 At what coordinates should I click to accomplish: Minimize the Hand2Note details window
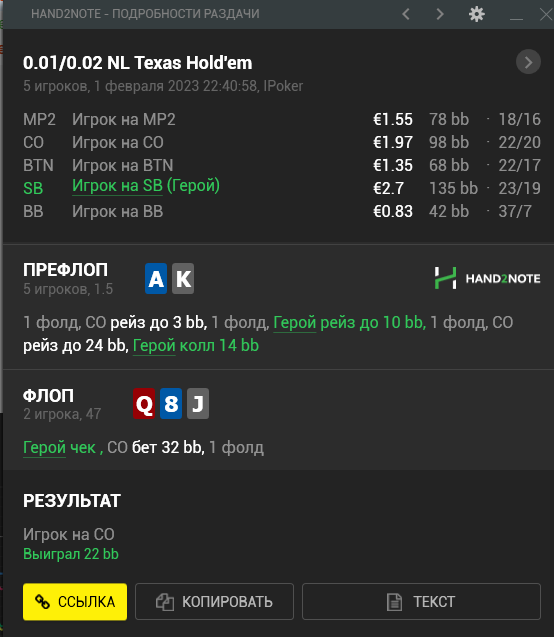click(516, 16)
